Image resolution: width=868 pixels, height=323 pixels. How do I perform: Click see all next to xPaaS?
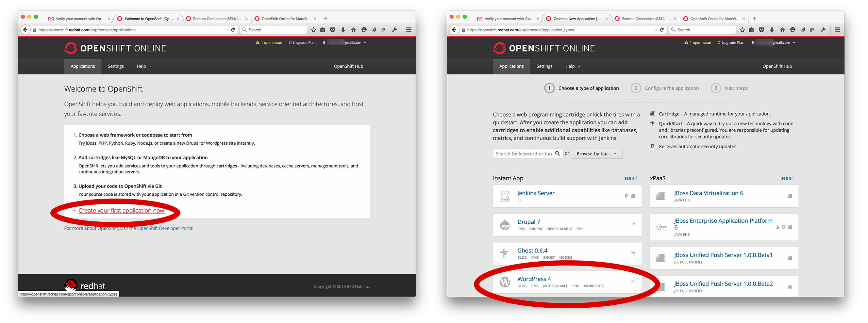click(787, 178)
